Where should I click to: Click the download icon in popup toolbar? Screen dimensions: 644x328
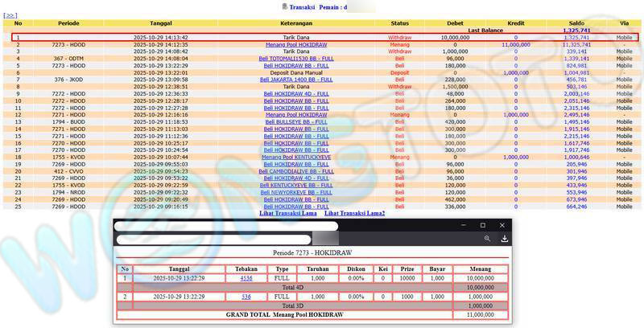click(x=504, y=239)
